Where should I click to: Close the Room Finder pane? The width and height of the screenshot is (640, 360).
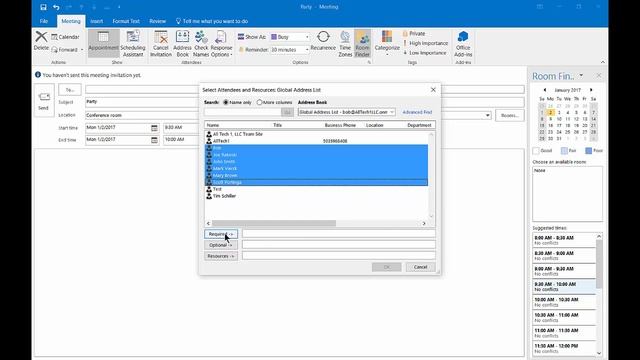[x=599, y=76]
